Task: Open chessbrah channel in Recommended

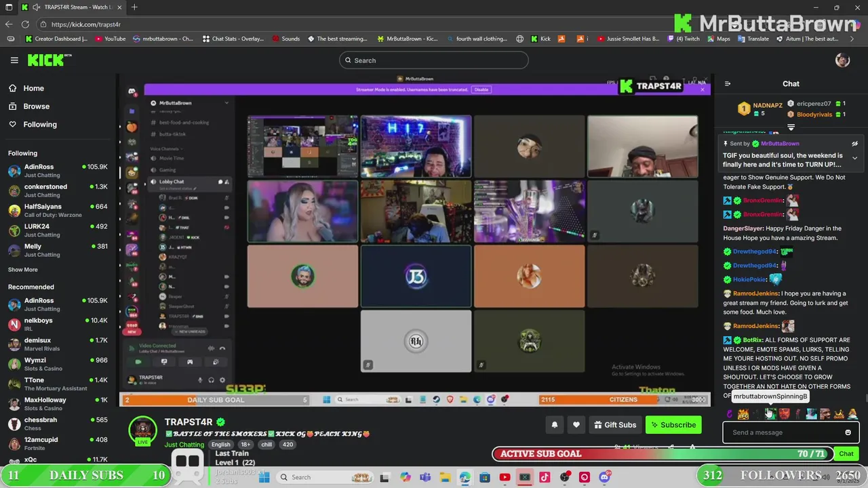Action: pyautogui.click(x=58, y=424)
